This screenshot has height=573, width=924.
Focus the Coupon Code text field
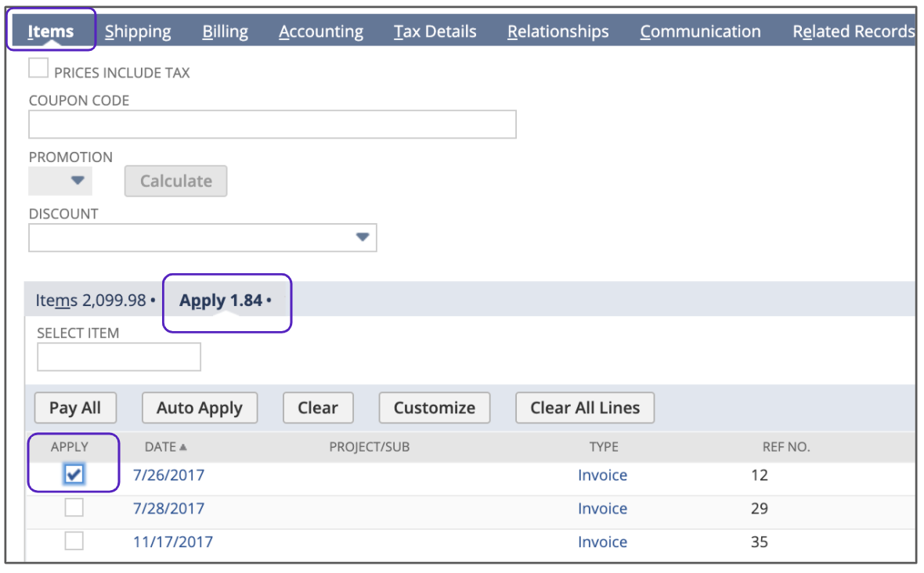coord(272,124)
